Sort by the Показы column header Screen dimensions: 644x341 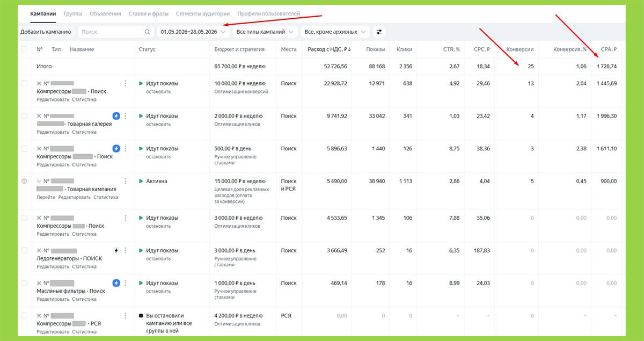point(375,49)
